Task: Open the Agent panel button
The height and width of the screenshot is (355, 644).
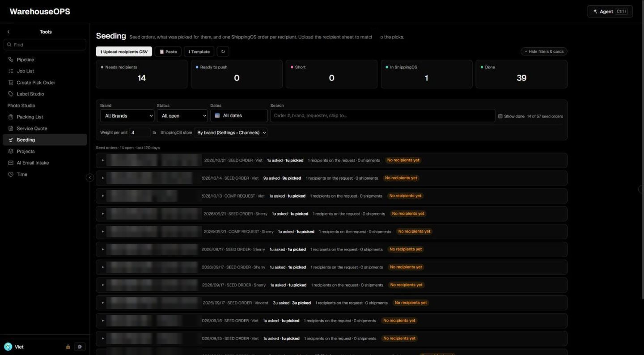Action: 610,12
